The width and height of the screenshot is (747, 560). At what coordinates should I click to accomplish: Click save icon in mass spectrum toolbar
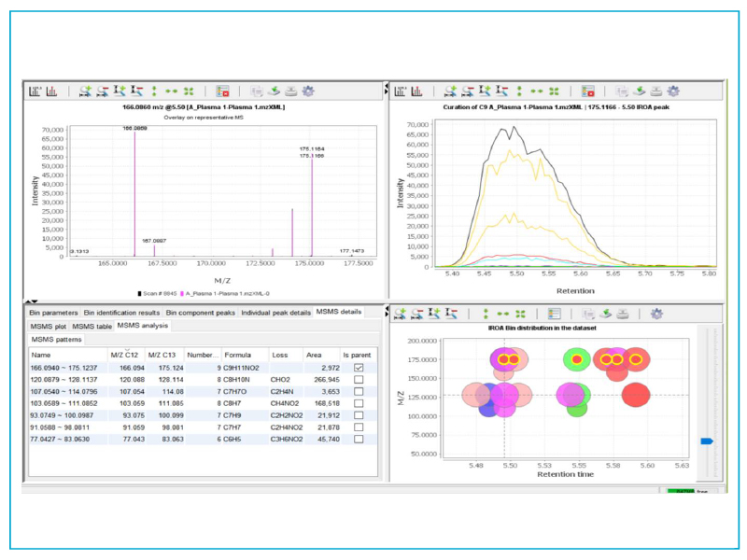click(x=274, y=91)
